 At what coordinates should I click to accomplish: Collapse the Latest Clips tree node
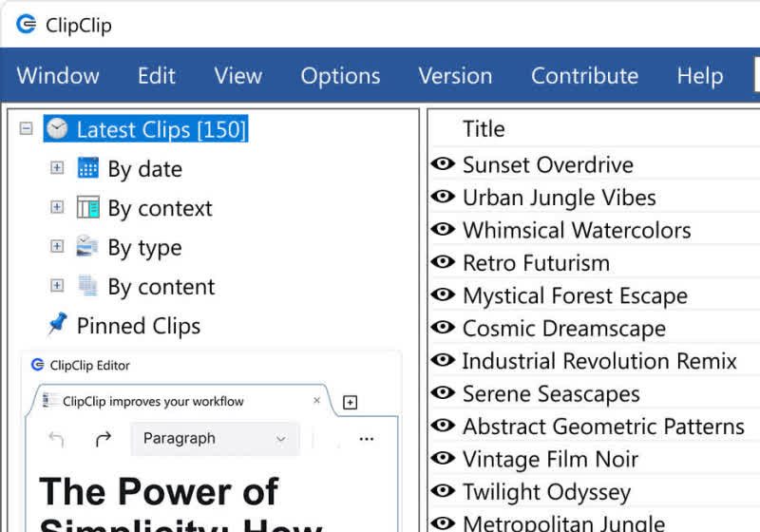[27, 129]
